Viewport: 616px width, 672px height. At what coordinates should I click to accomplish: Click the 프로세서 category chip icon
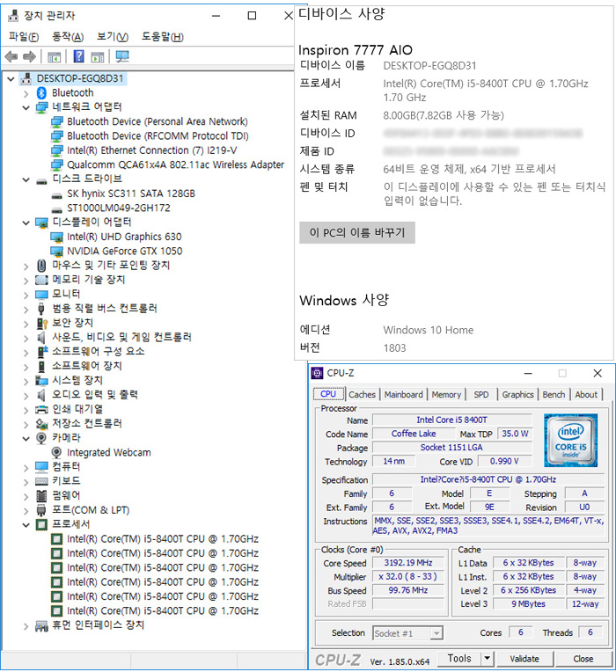click(x=41, y=524)
